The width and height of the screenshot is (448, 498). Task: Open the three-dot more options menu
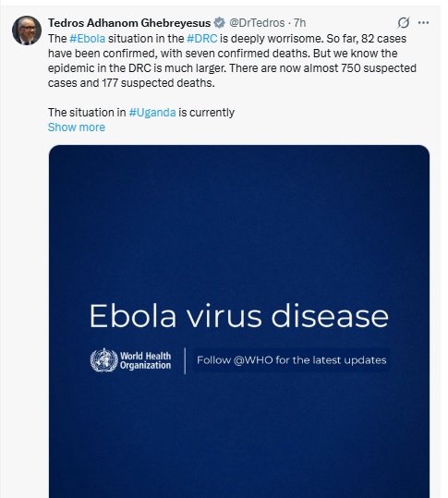point(424,22)
